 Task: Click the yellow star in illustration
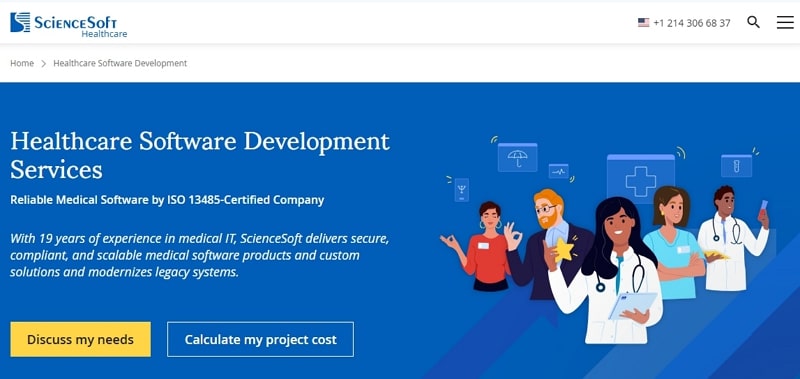(x=564, y=250)
